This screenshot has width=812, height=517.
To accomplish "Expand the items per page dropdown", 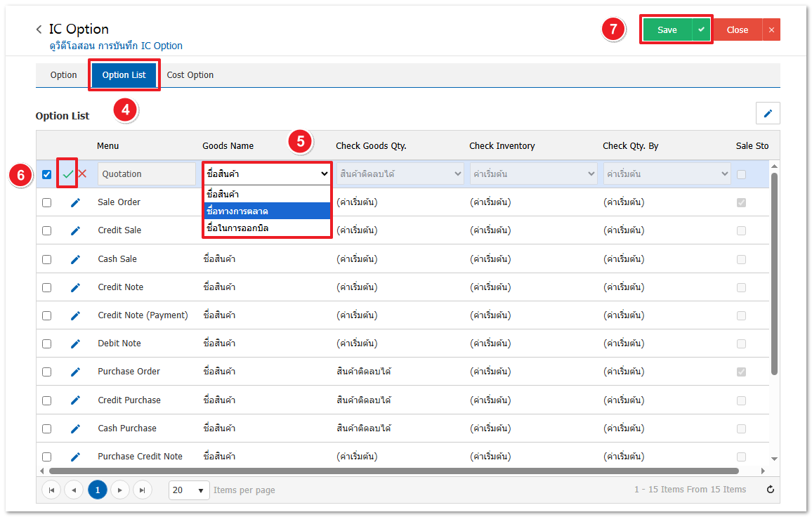I will pyautogui.click(x=189, y=490).
